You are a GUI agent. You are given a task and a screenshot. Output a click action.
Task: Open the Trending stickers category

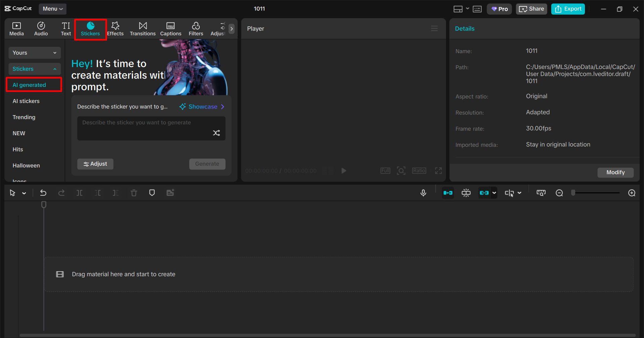[x=24, y=117]
